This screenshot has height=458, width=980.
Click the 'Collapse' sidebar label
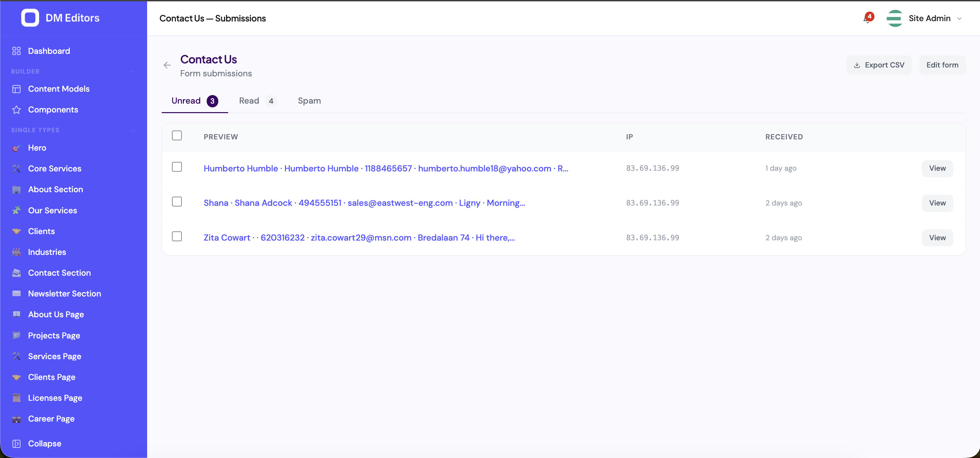[45, 444]
